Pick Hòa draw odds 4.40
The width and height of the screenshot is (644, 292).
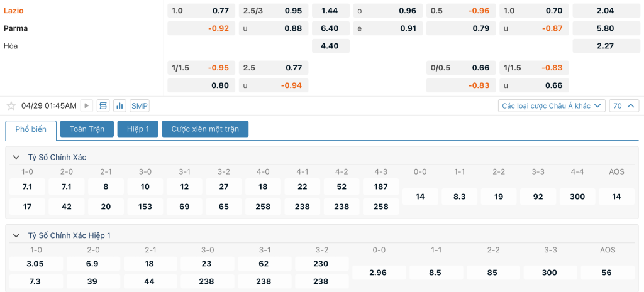click(x=331, y=46)
